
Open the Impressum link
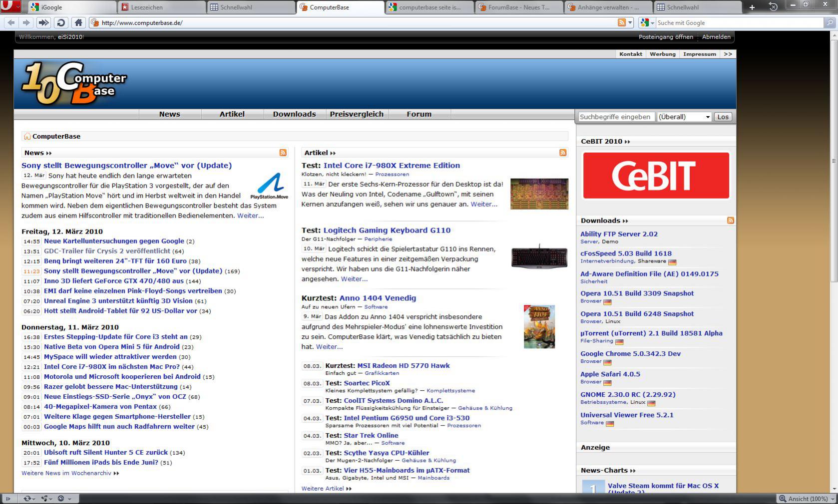click(x=700, y=54)
